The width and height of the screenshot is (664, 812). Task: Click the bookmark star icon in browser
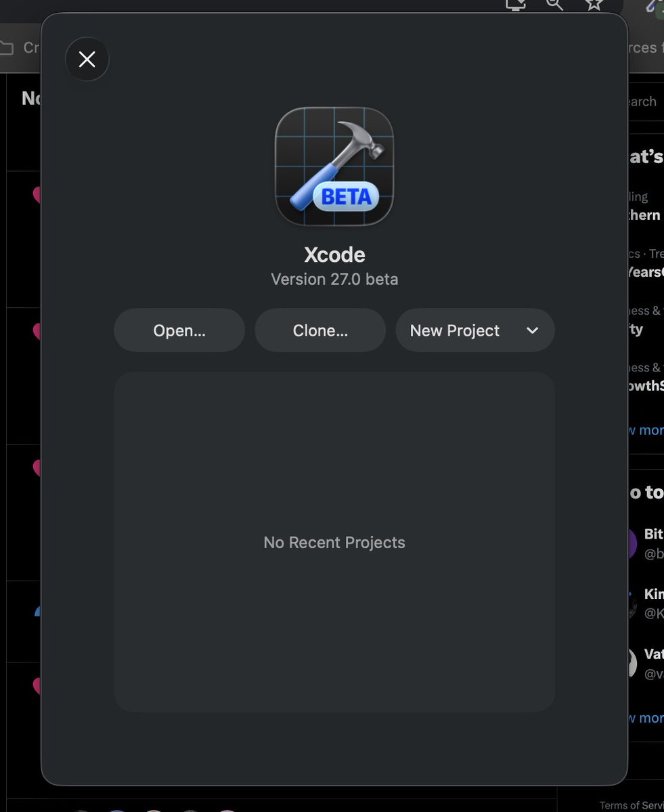594,4
